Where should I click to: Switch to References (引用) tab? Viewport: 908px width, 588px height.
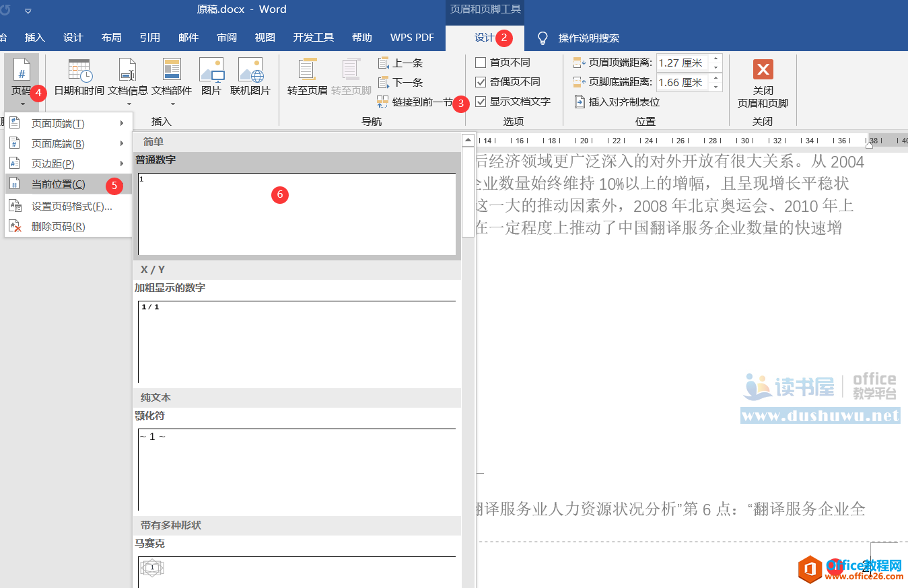pos(149,38)
